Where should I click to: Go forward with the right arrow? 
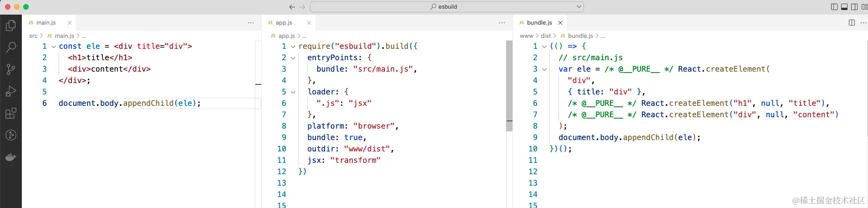tap(303, 7)
